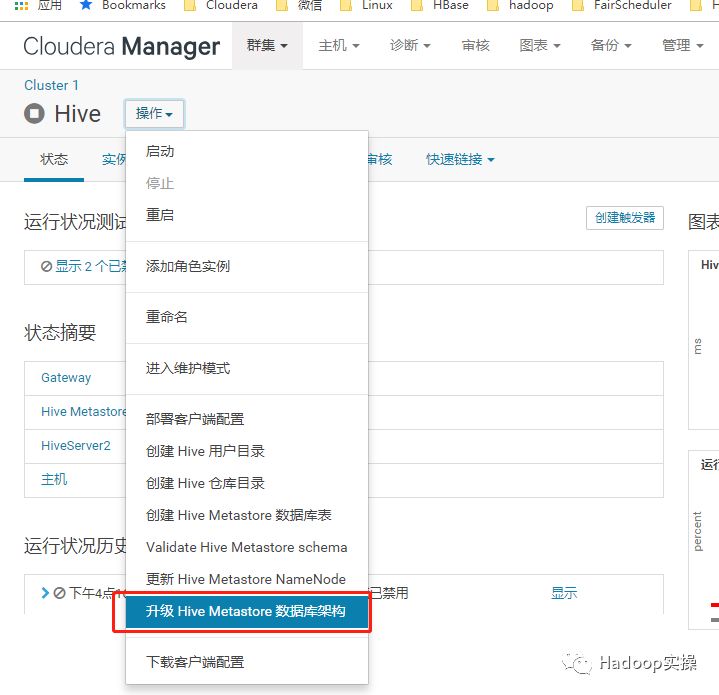
Task: Open the hadoop bookmarks folder
Action: (x=520, y=5)
